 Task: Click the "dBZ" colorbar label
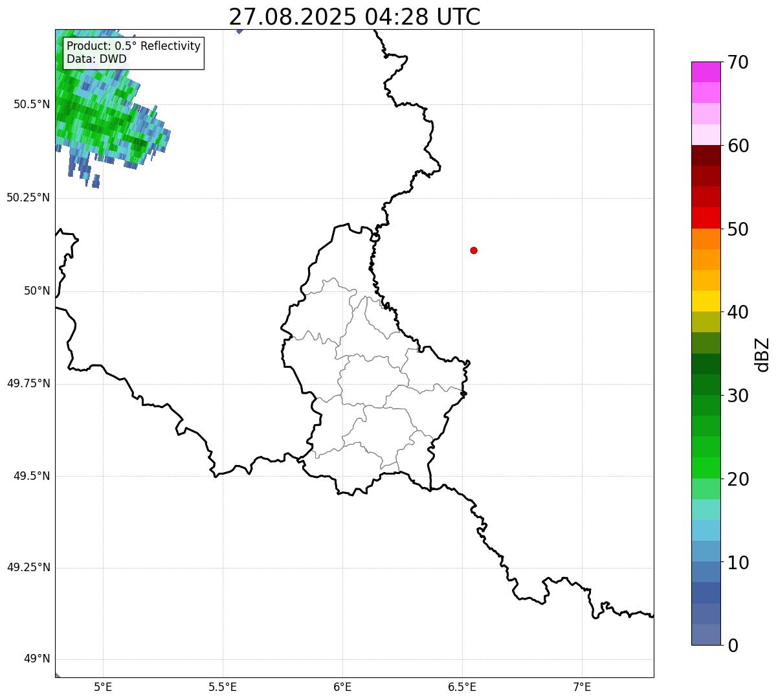[762, 354]
